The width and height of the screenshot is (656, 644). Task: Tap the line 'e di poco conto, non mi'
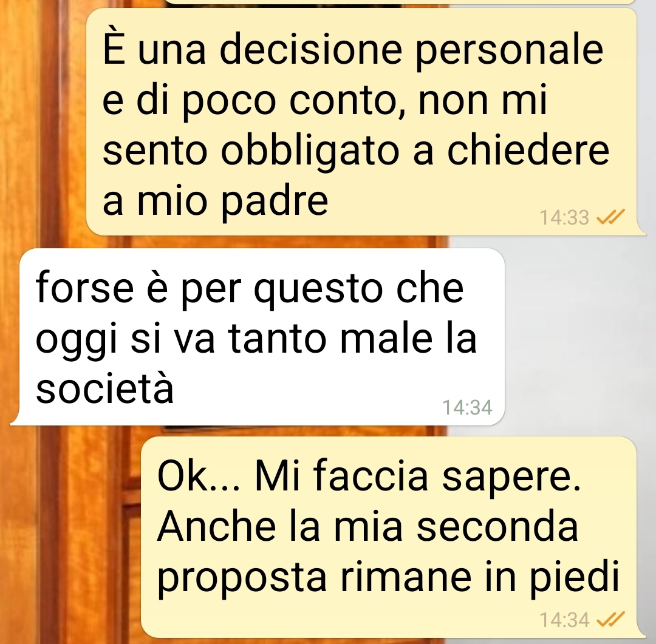[x=325, y=101]
